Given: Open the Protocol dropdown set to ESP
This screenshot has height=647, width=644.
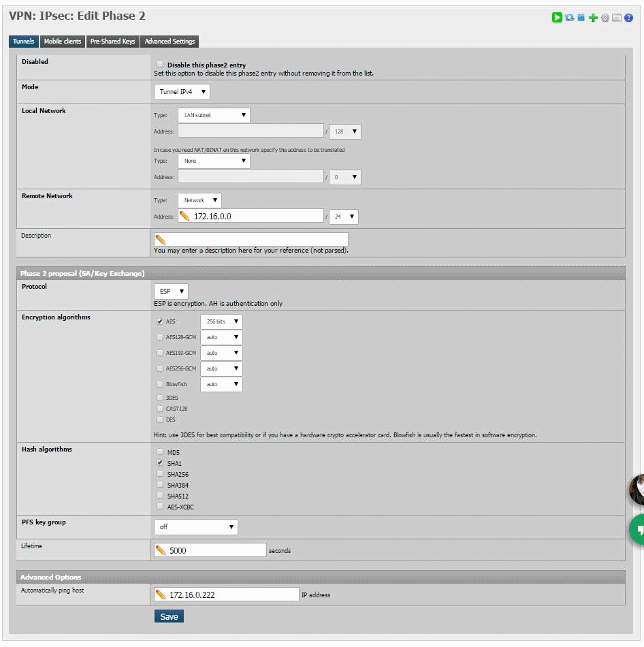Looking at the screenshot, I should pos(171,291).
